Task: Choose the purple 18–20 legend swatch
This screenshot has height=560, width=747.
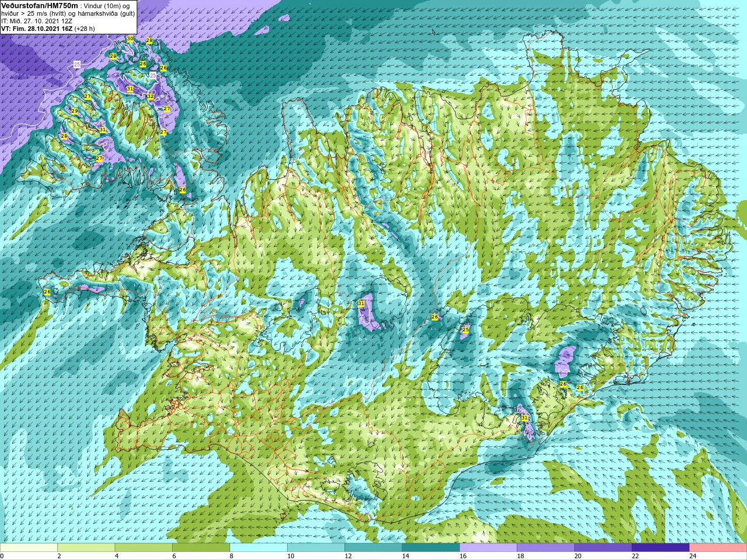Action: click(x=546, y=548)
